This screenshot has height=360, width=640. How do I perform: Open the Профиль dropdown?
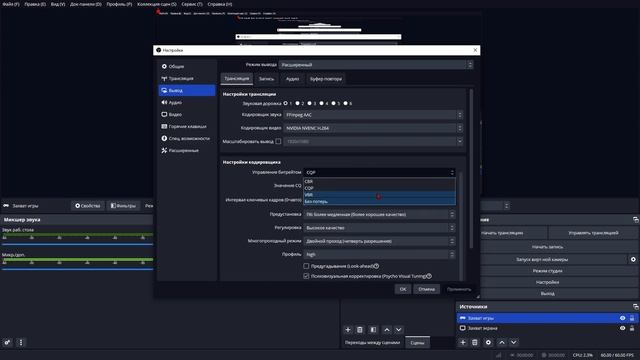tap(379, 254)
